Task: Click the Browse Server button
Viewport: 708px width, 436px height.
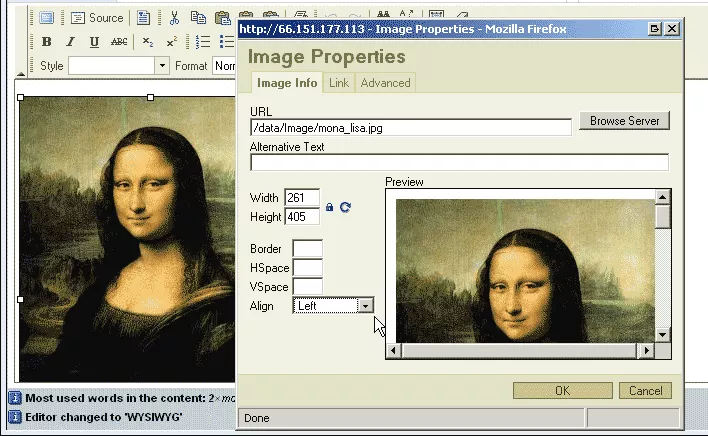Action: pos(624,121)
